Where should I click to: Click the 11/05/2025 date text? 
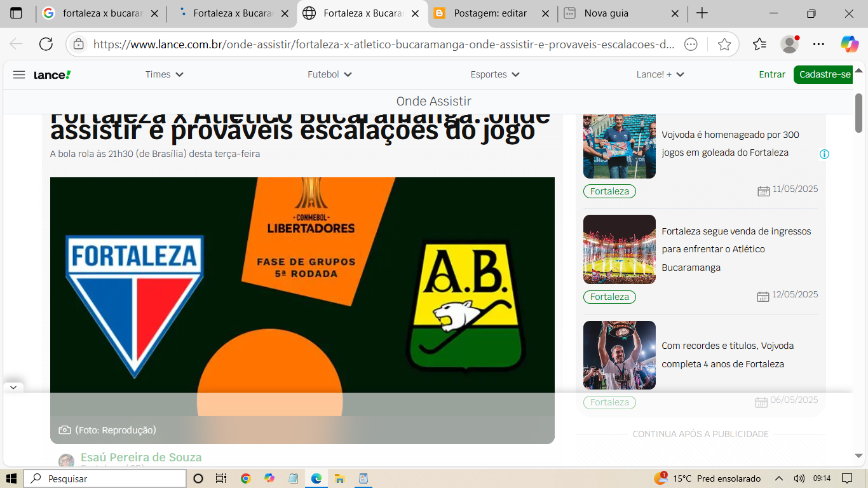tap(796, 189)
